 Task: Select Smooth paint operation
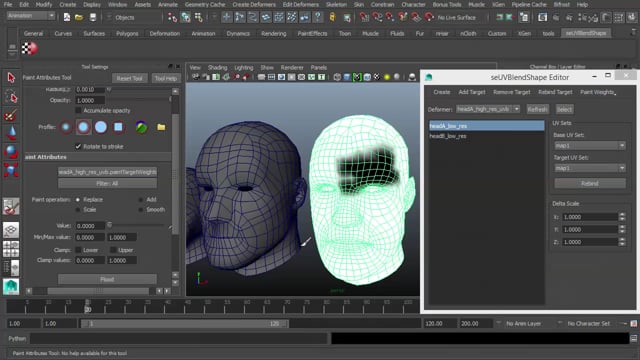(x=141, y=210)
